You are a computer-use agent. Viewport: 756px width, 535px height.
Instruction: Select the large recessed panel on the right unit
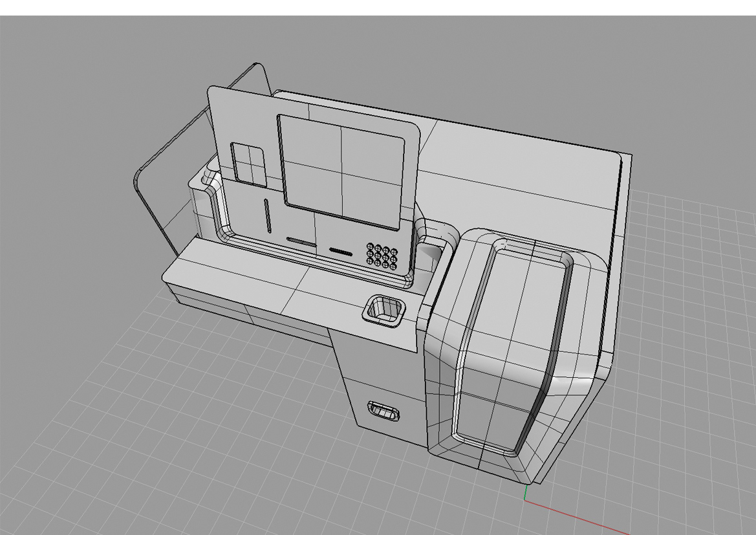[x=511, y=346]
